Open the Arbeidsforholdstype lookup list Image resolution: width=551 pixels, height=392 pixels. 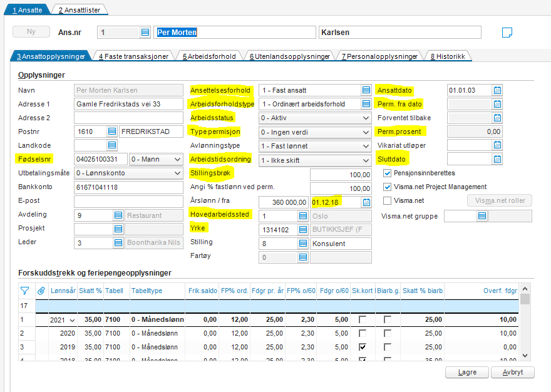[366, 104]
